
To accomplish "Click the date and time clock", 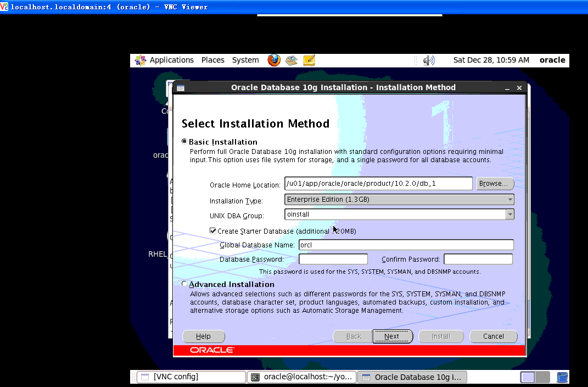I will (x=491, y=60).
